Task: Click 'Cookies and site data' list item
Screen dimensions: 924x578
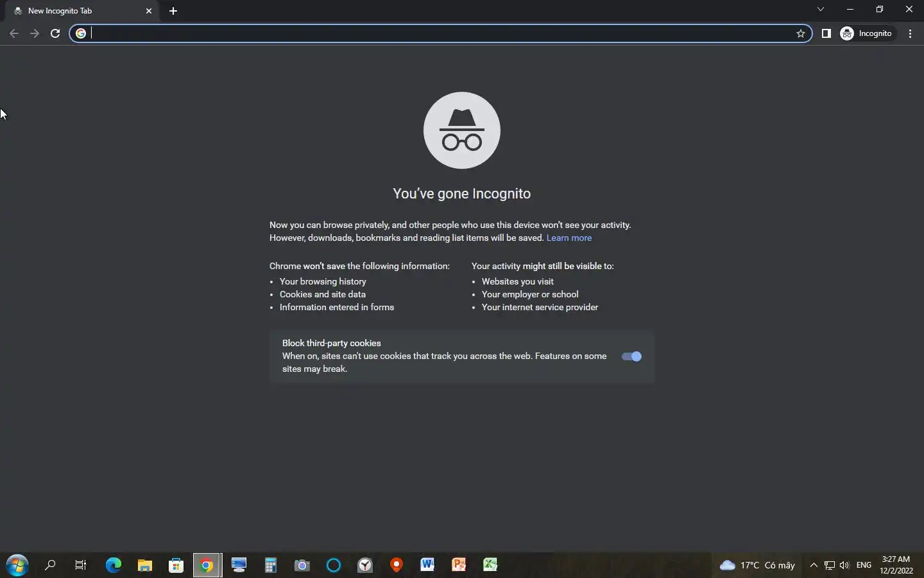Action: click(x=323, y=294)
